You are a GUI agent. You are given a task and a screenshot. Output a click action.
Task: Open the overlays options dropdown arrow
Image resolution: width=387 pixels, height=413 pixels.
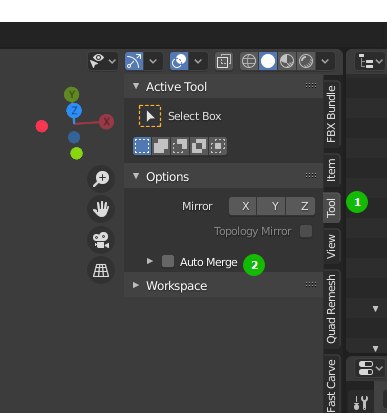coord(198,61)
